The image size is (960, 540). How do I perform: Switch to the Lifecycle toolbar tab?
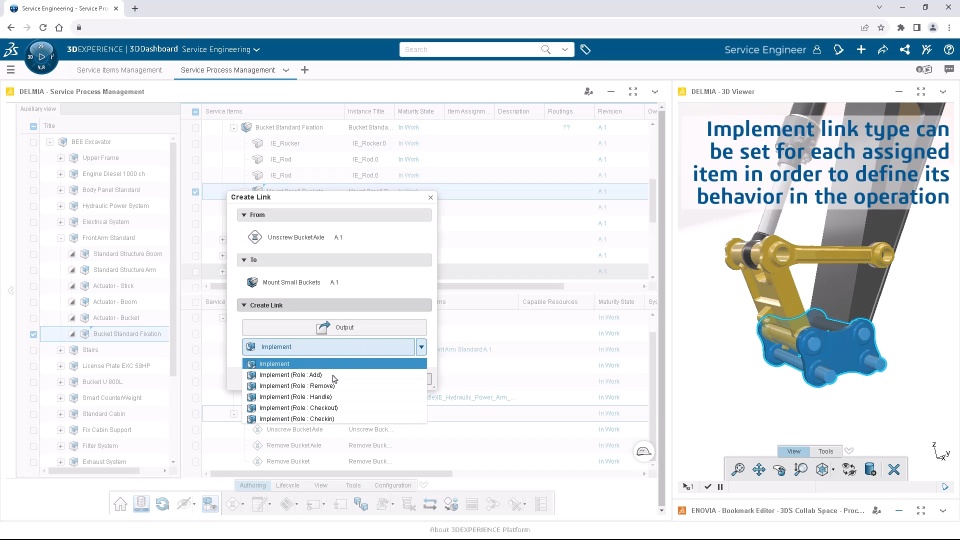[x=287, y=486]
